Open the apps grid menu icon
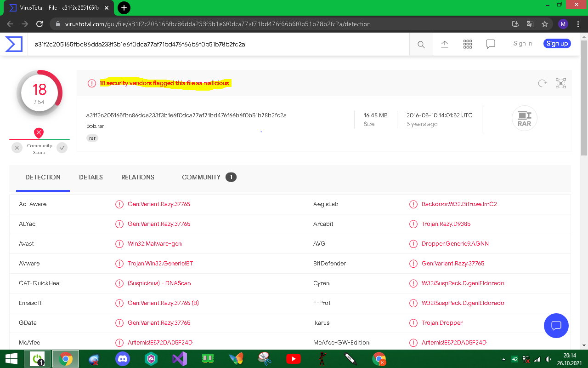Viewport: 588px width, 368px height. pos(468,44)
